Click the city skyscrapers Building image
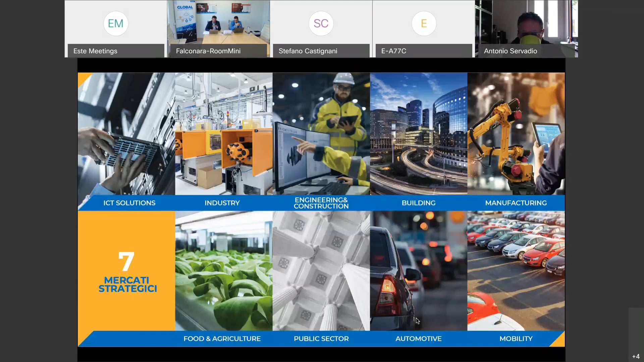Screen dimensions: 644x362 tap(419, 134)
